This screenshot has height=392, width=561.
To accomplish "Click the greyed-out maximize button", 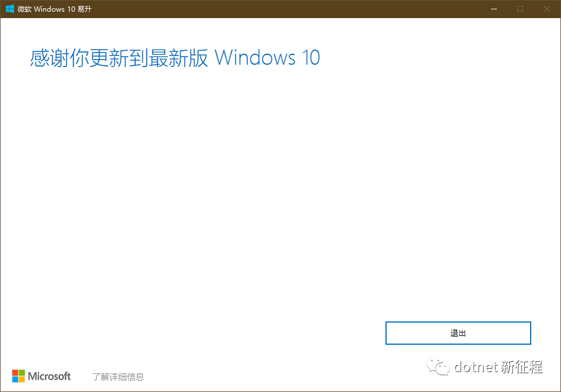I will click(x=520, y=9).
